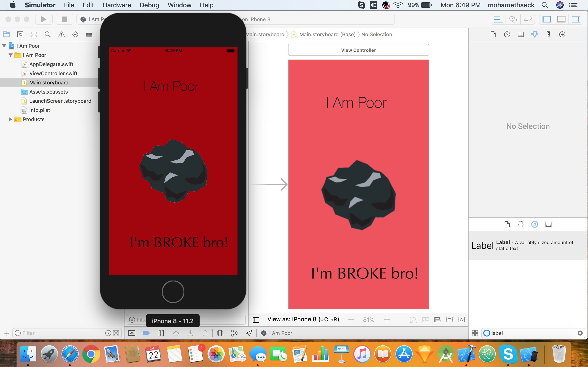Show the Debug area with the bottom panel toggle
Screen dimensions: 588x367
click(x=561, y=19)
